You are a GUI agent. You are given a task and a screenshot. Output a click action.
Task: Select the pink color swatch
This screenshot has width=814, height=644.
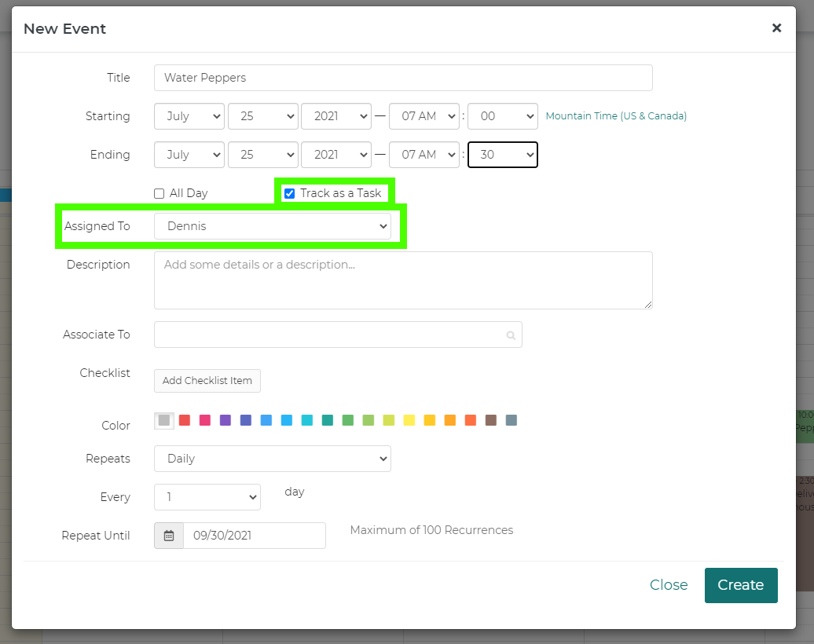pyautogui.click(x=205, y=420)
